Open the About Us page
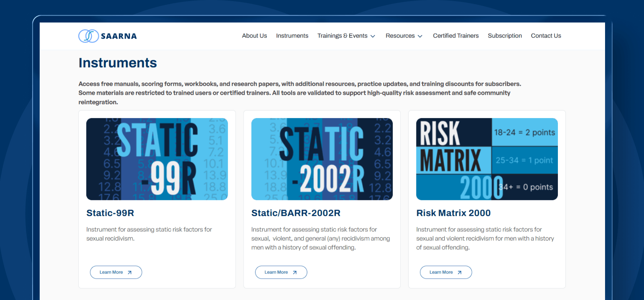This screenshot has width=644, height=300. coord(254,36)
